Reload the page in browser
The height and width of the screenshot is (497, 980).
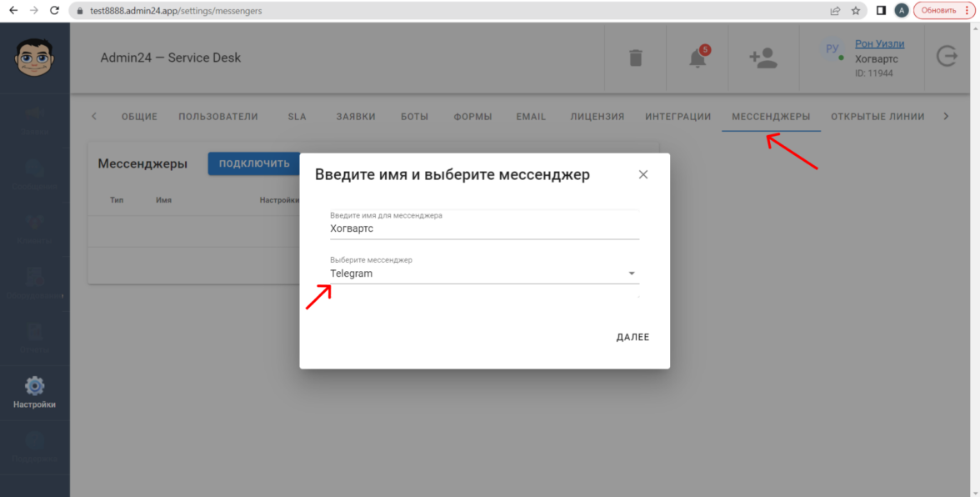(x=54, y=11)
